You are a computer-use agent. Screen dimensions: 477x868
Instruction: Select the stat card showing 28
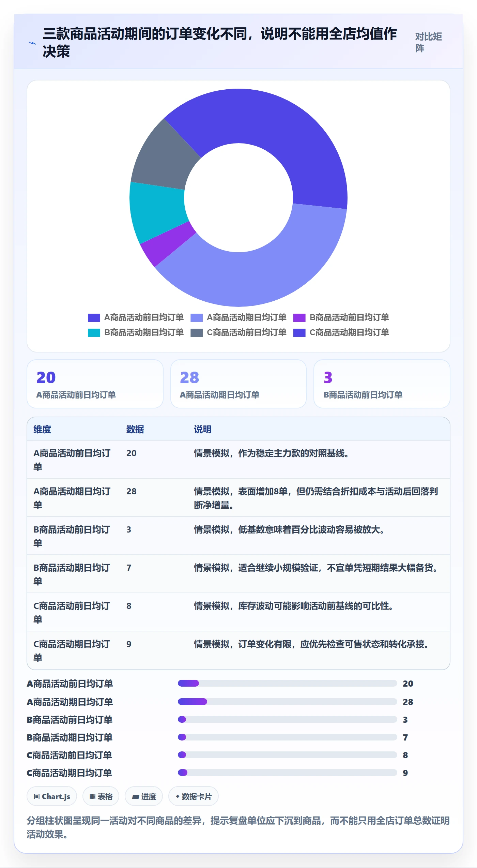tap(238, 384)
